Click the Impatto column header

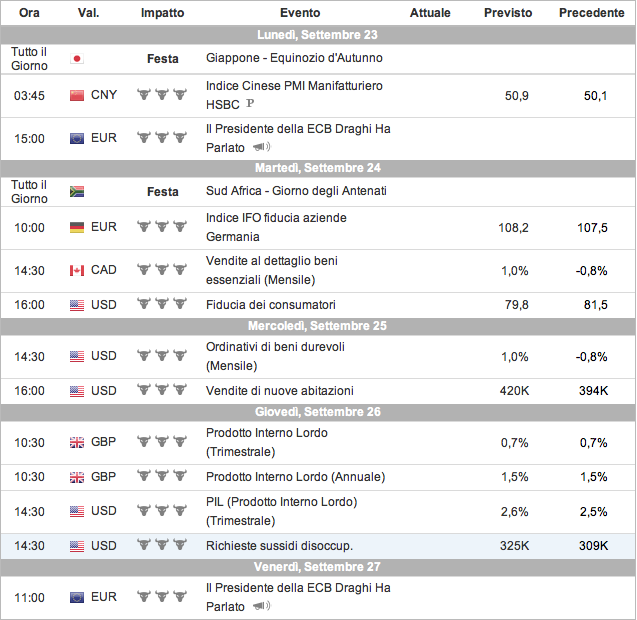(162, 13)
